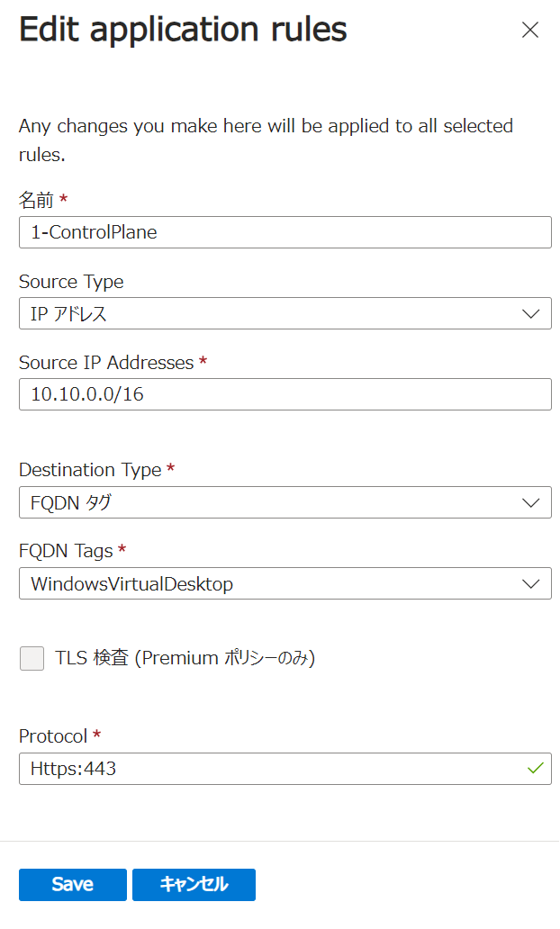This screenshot has height=929, width=560.
Task: Close the Edit application rules panel
Action: pos(530,30)
